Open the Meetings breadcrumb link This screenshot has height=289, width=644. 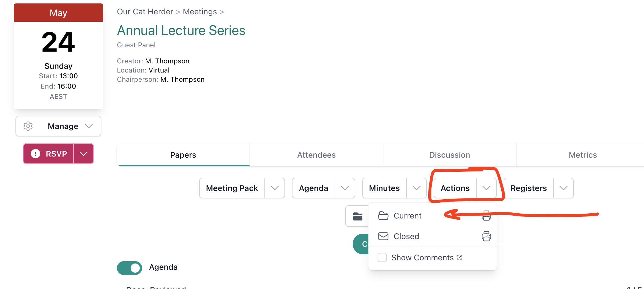click(x=200, y=11)
